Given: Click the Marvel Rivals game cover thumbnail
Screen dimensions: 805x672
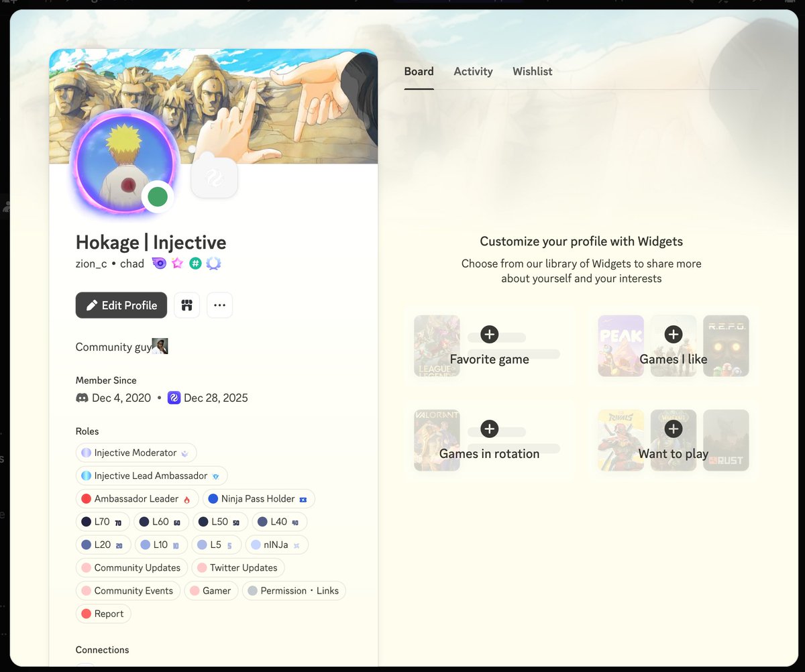Looking at the screenshot, I should (x=621, y=440).
